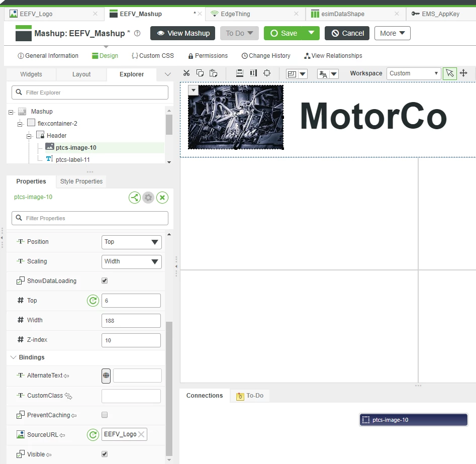Click the gear icon next to ptcs-image-10
Viewport: 476px width, 464px height.
coord(148,197)
